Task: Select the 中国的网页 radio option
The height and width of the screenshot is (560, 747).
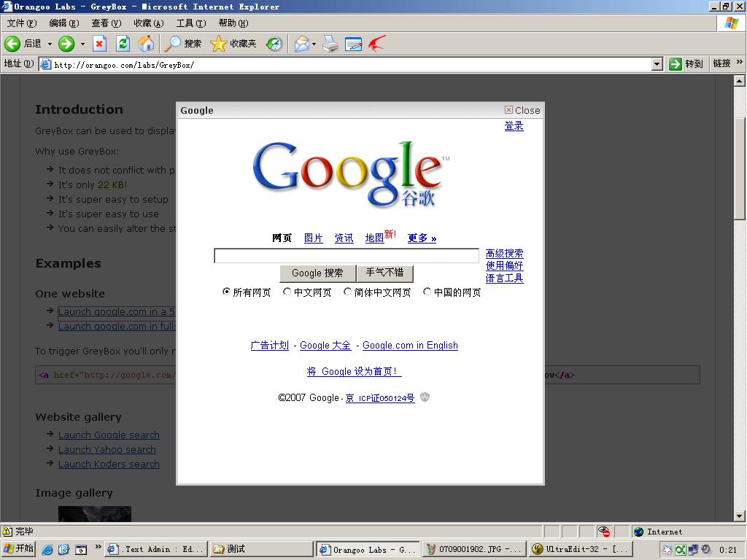Action: tap(427, 292)
